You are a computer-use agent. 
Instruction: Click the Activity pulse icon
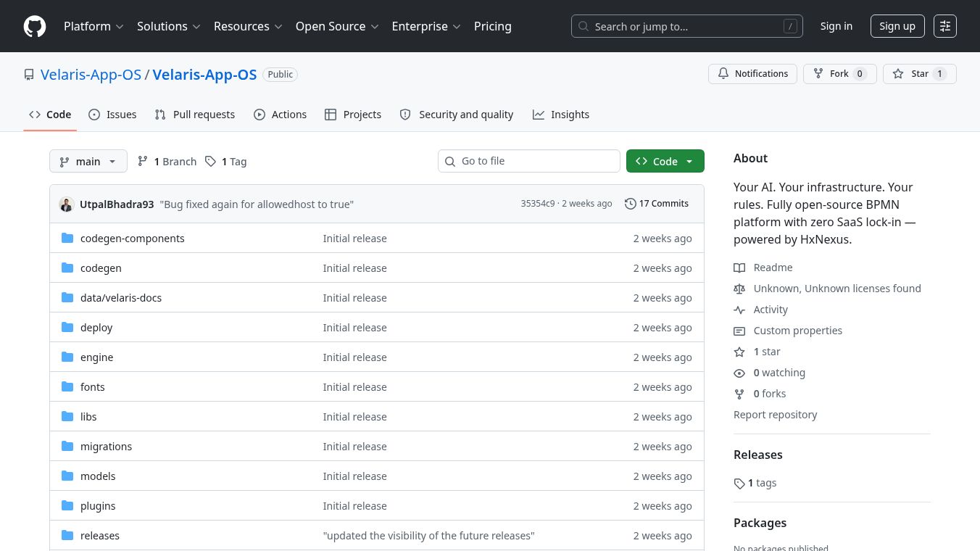point(739,310)
